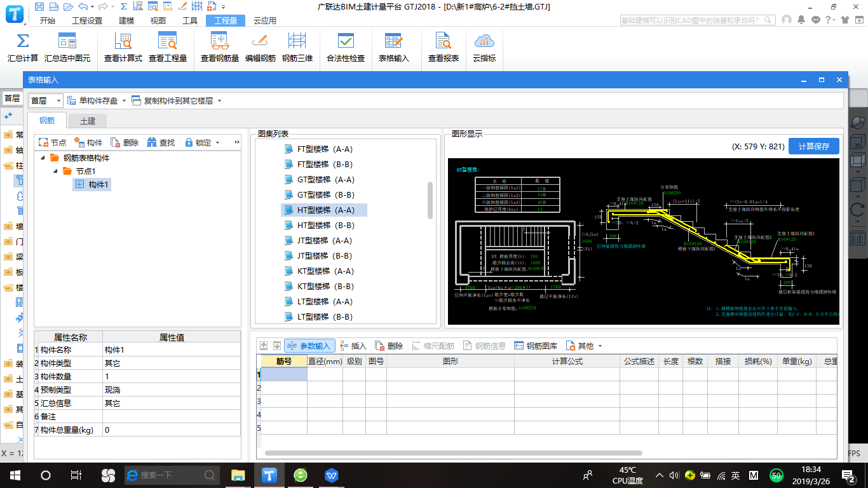Click 计算保存 button

tap(814, 146)
